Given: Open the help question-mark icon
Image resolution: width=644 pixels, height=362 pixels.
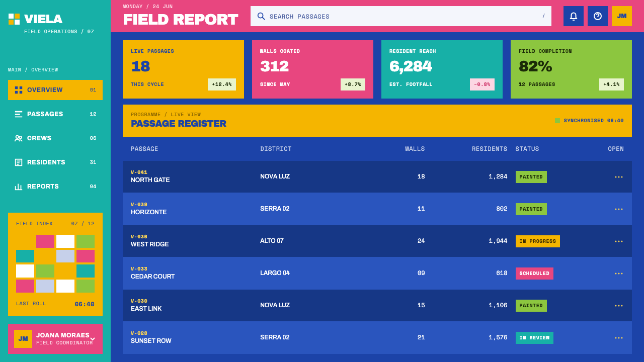Looking at the screenshot, I should [598, 16].
